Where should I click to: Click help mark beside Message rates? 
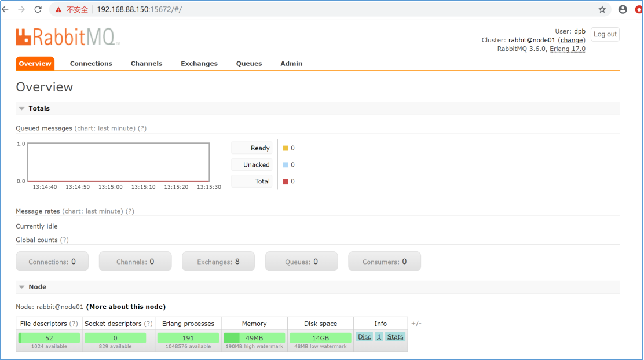[x=130, y=211]
